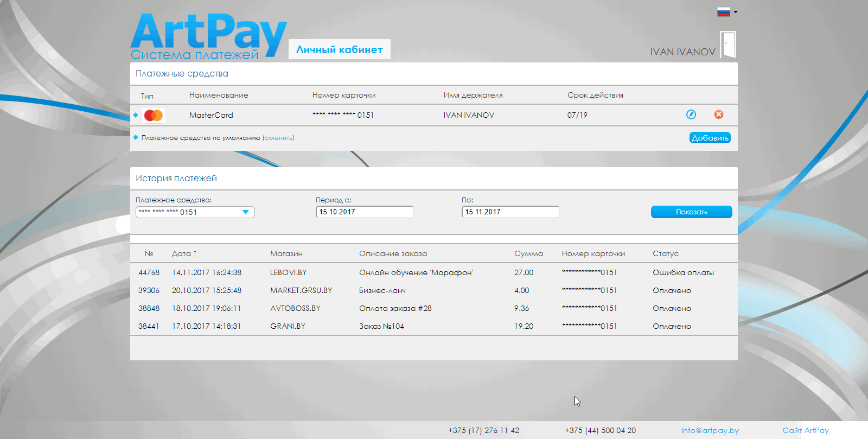Click the 19.20 amount
This screenshot has width=868, height=439.
[x=524, y=326]
